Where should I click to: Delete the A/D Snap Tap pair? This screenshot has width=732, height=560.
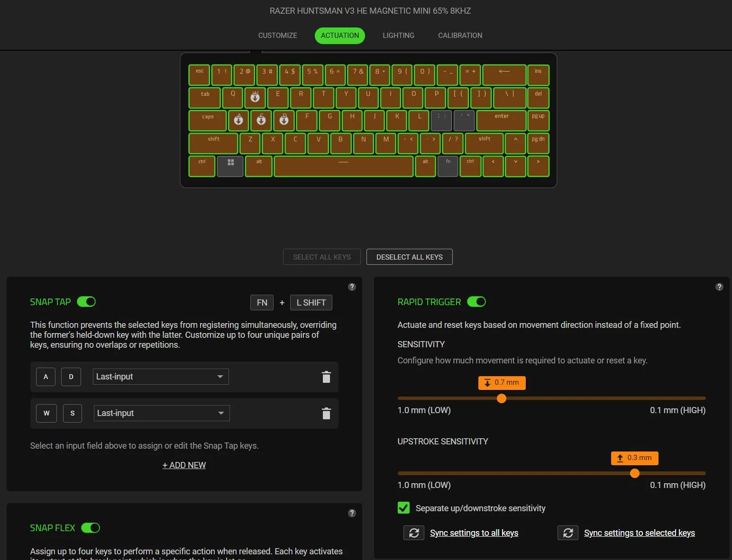click(x=326, y=377)
